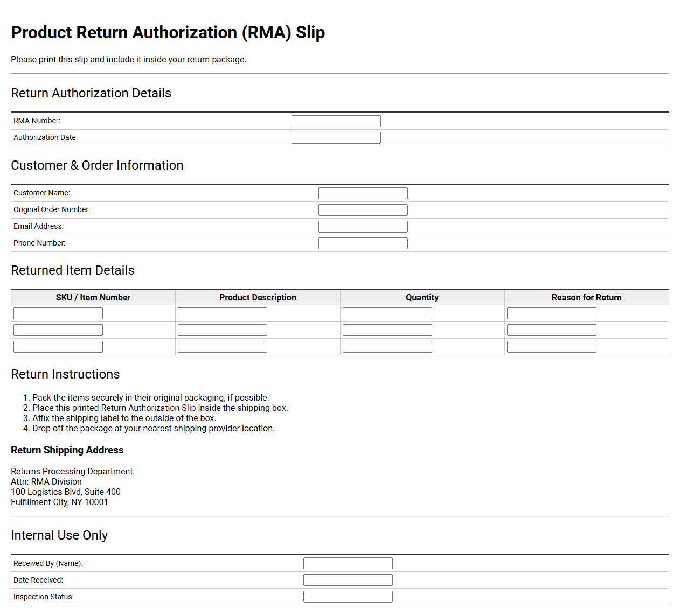The image size is (680, 616).
Task: Click the '100 Logistics Blvd, Suite 400' line
Action: 66,492
